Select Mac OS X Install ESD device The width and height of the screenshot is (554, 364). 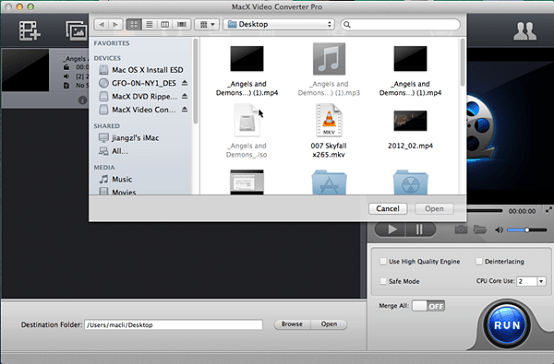click(x=141, y=70)
